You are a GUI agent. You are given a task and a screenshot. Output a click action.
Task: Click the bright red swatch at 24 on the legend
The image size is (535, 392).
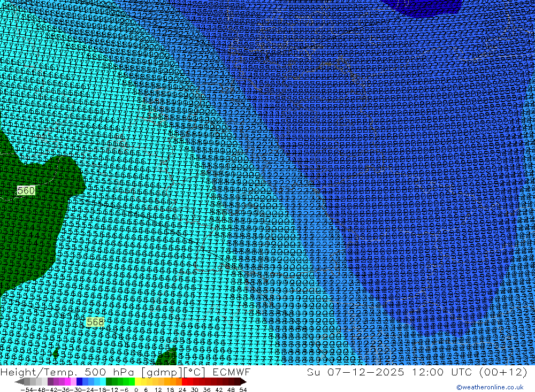point(185,381)
